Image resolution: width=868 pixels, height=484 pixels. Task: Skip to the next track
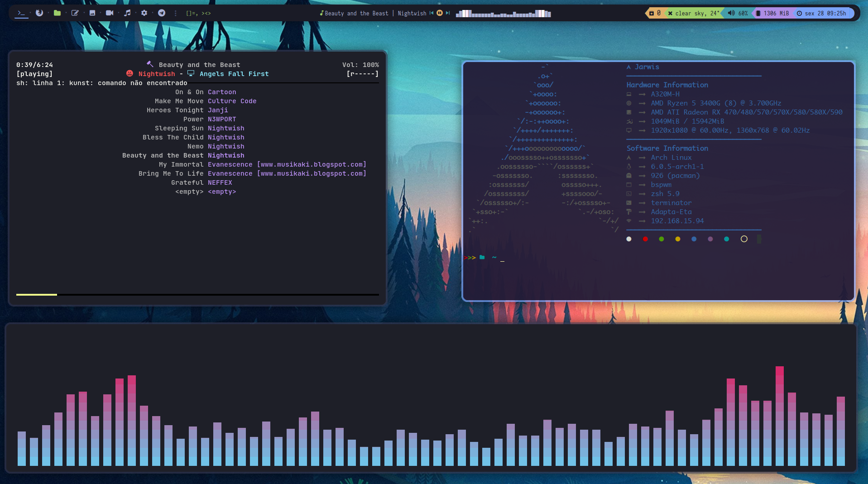pyautogui.click(x=447, y=13)
